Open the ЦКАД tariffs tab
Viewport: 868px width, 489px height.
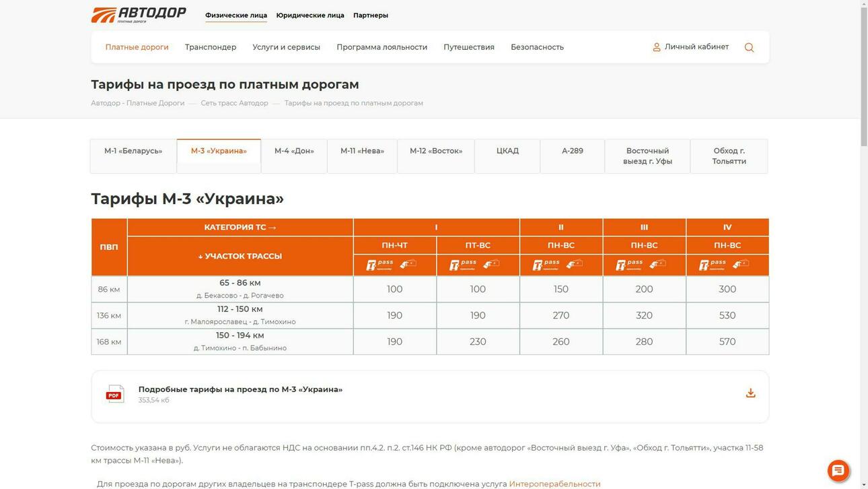coord(508,151)
